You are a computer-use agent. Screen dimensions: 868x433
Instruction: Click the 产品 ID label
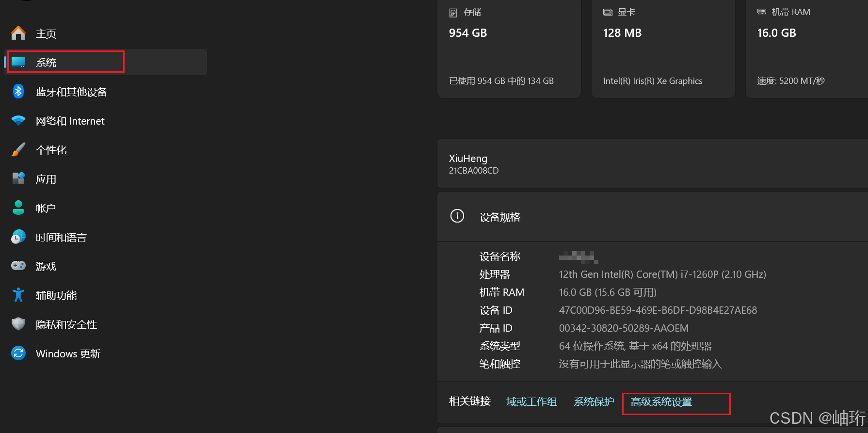pyautogui.click(x=496, y=328)
